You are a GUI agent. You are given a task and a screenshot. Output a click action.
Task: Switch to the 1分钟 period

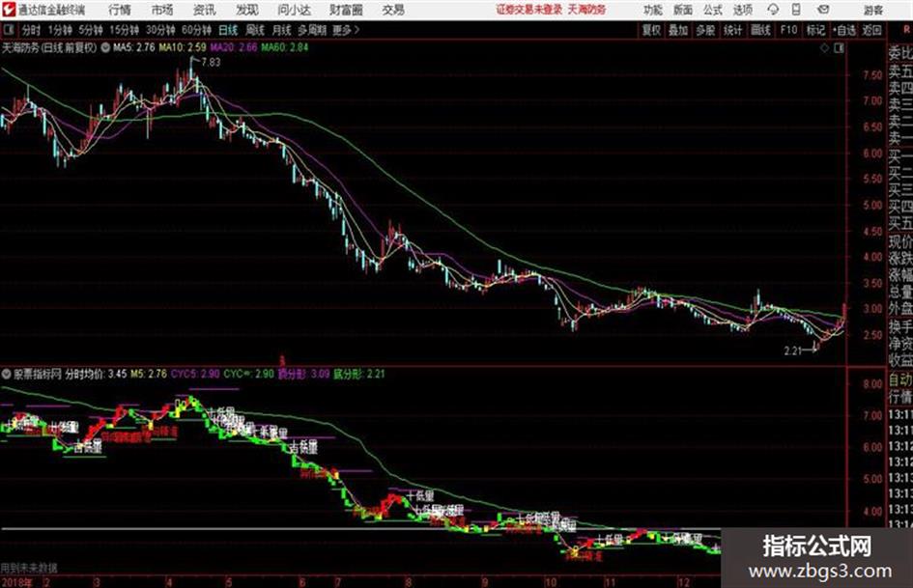[x=60, y=30]
